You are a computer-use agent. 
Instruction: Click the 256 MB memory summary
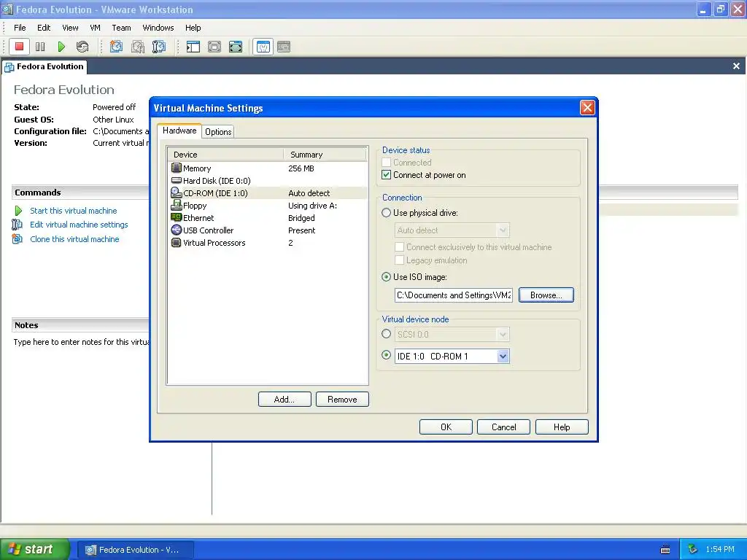pos(301,168)
